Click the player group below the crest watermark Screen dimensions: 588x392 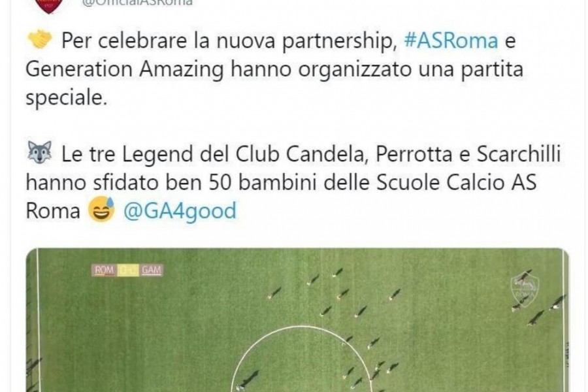[540, 310]
